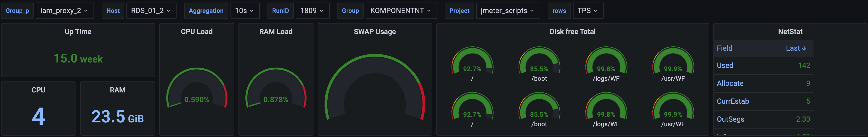
Task: Click the Group_p variable label
Action: tap(17, 11)
